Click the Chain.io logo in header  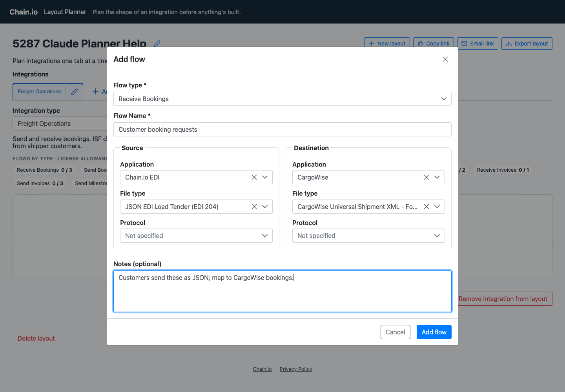pyautogui.click(x=24, y=12)
